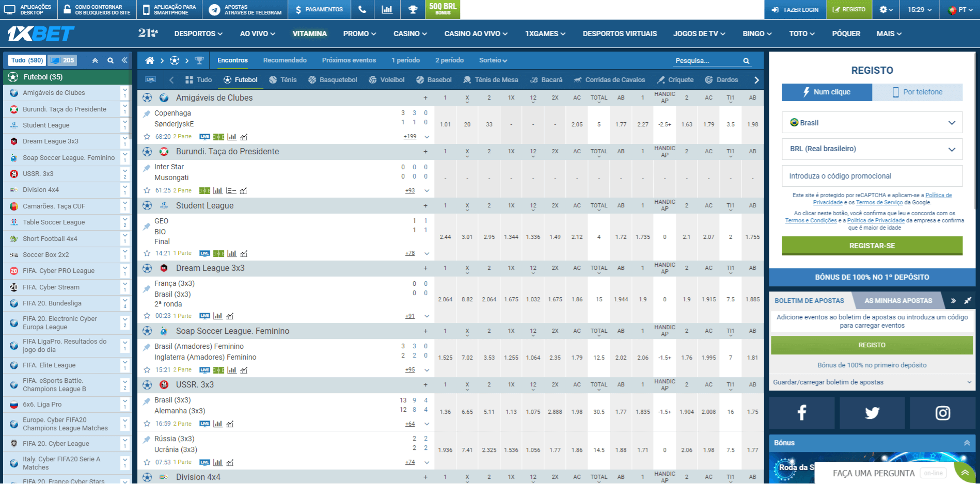
Task: Open Burundi. Taça do Presidente in sidebar
Action: pyautogui.click(x=65, y=109)
